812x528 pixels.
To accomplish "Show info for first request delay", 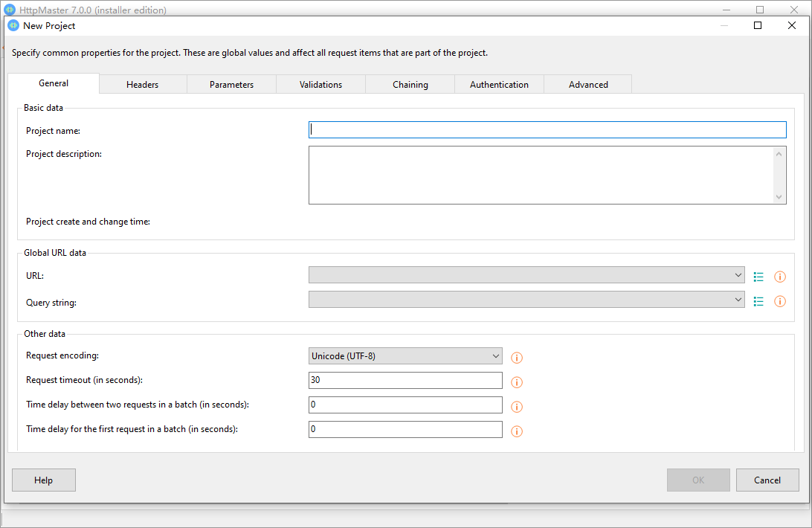I will tap(516, 431).
